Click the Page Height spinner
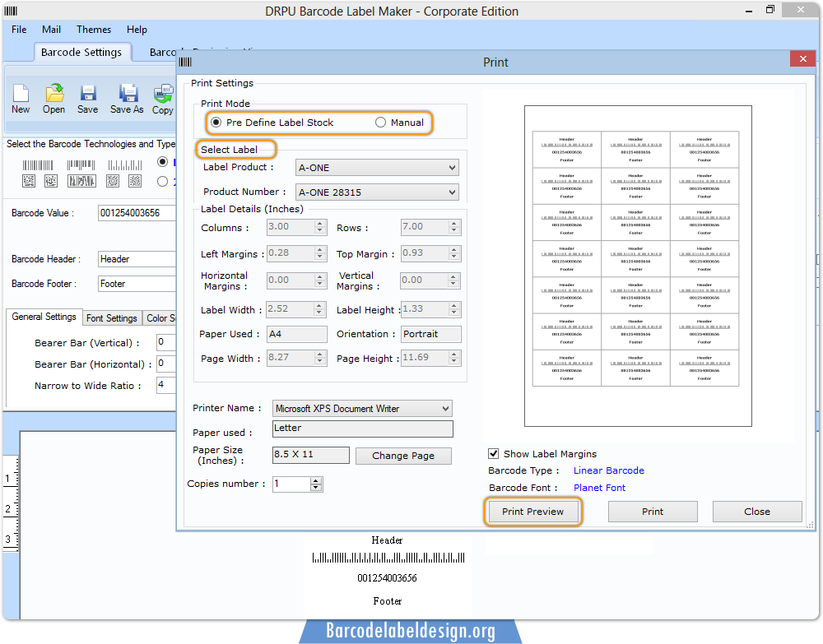The width and height of the screenshot is (823, 644). (454, 358)
